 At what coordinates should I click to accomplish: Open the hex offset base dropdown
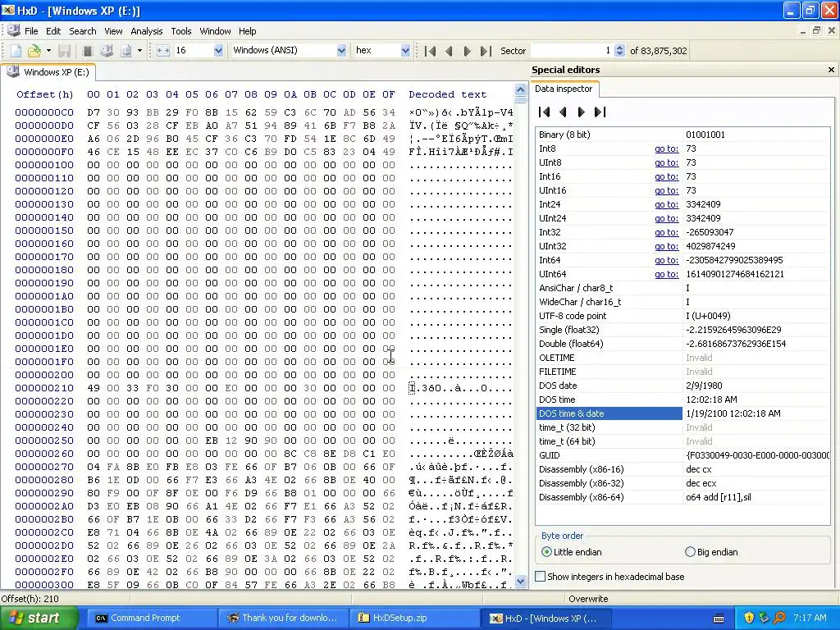(405, 50)
